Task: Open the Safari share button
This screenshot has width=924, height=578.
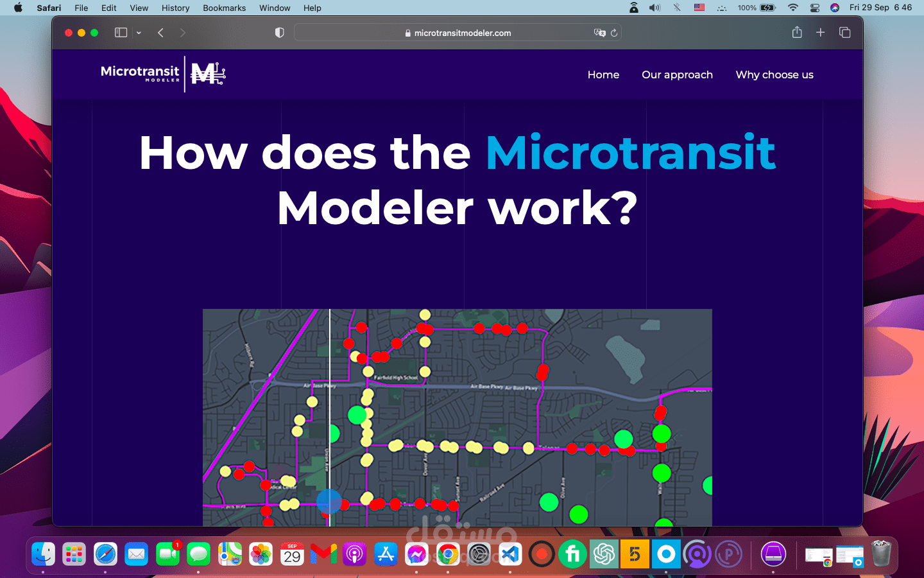Action: pos(797,32)
